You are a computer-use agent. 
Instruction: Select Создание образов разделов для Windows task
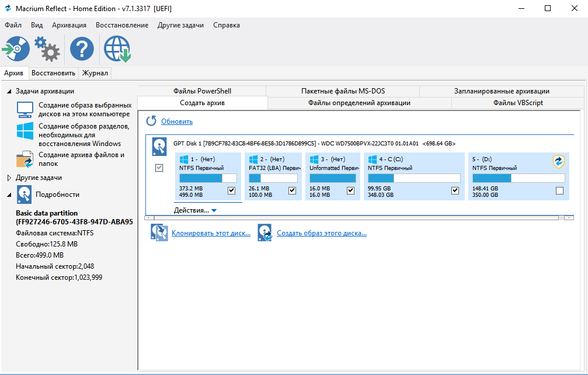pos(84,135)
